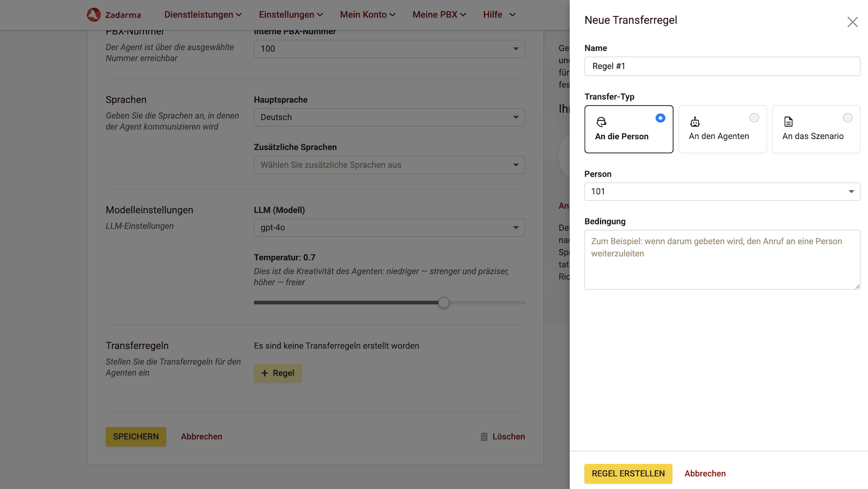Close the Neue Transferregel panel

click(852, 22)
